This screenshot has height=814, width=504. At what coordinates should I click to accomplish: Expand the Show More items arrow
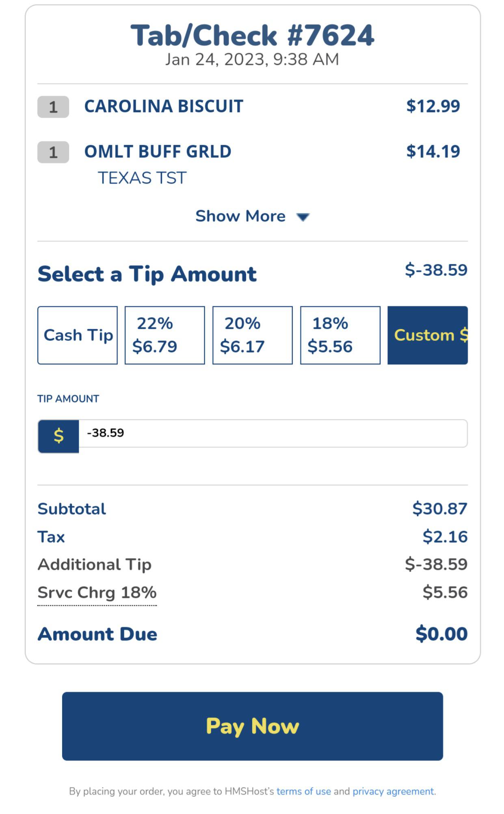(303, 217)
